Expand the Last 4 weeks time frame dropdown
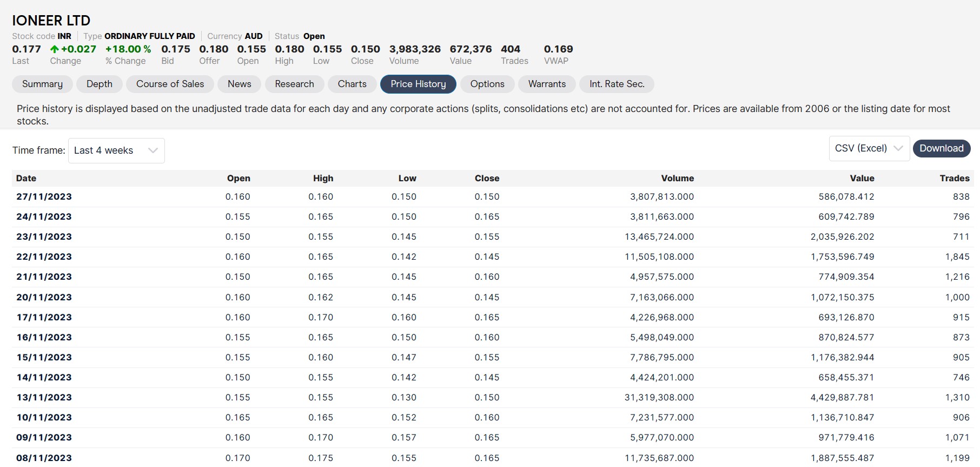Viewport: 980px width, 467px height. click(116, 150)
